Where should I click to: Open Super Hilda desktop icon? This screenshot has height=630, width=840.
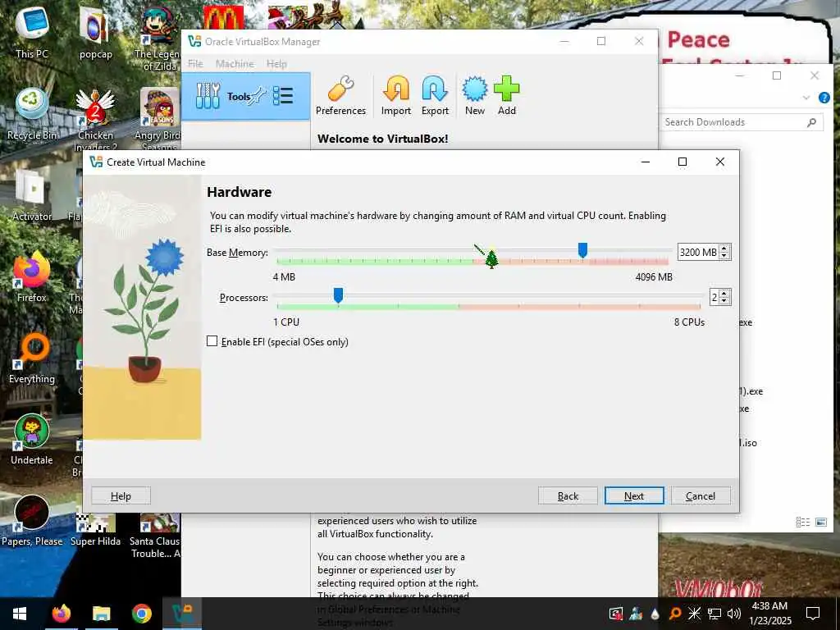coord(95,529)
